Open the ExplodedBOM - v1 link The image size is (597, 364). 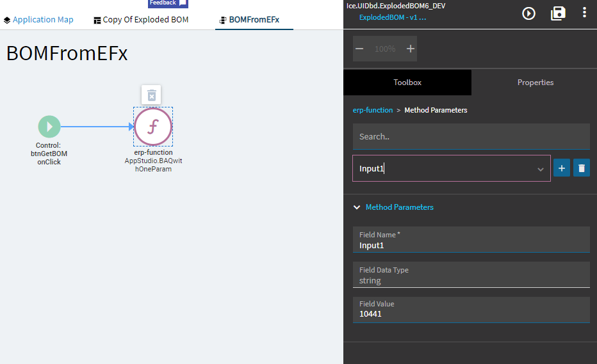click(x=393, y=17)
